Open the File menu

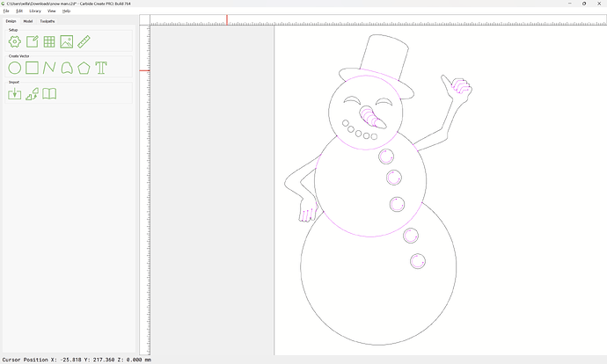[x=6, y=11]
